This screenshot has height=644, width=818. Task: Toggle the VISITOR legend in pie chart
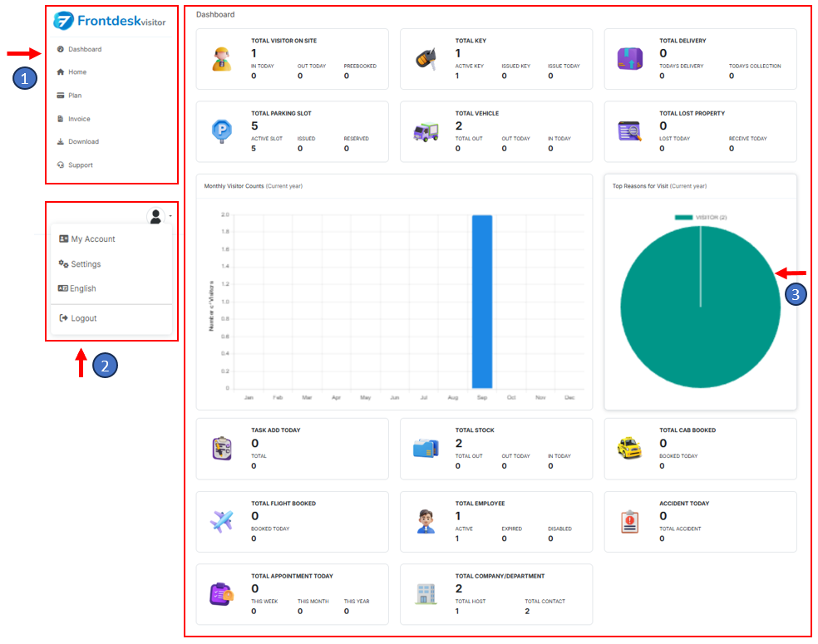[701, 218]
